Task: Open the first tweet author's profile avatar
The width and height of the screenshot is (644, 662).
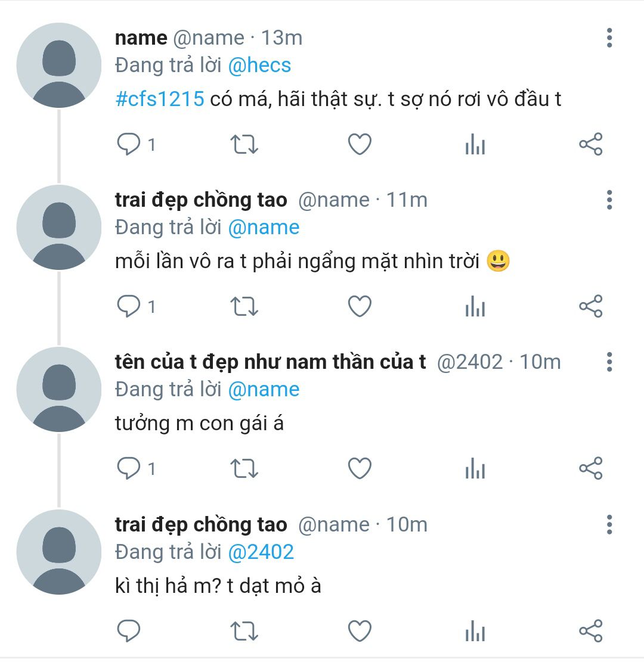Action: (x=59, y=66)
